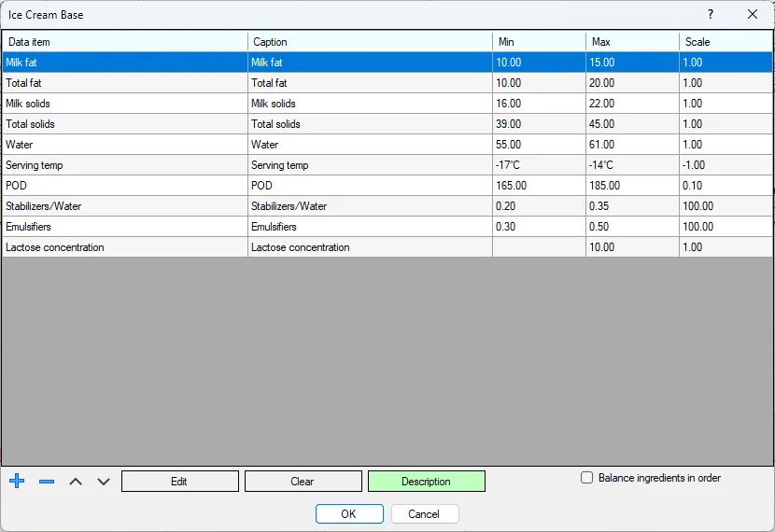Click the Edit button
Image resolution: width=775 pixels, height=532 pixels.
[x=180, y=481]
